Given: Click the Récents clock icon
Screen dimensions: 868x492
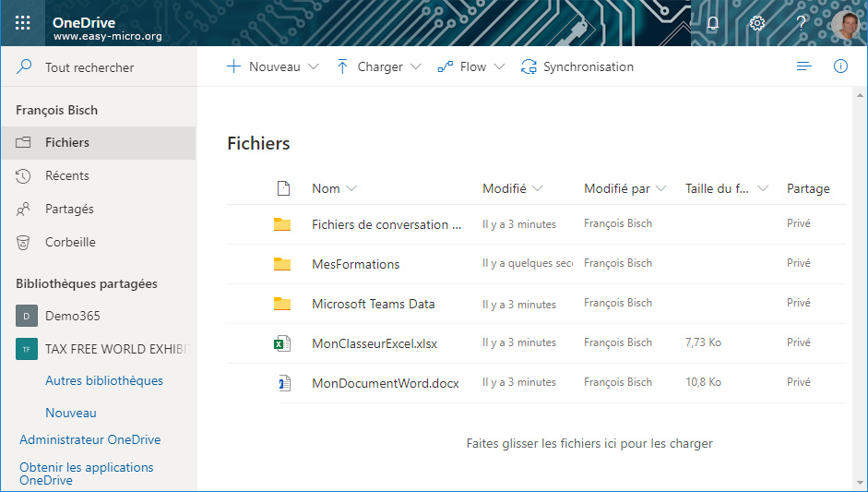Looking at the screenshot, I should click(x=23, y=176).
